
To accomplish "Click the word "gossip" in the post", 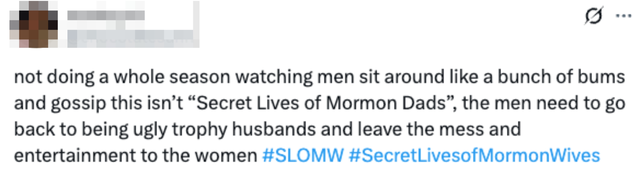I will (78, 103).
